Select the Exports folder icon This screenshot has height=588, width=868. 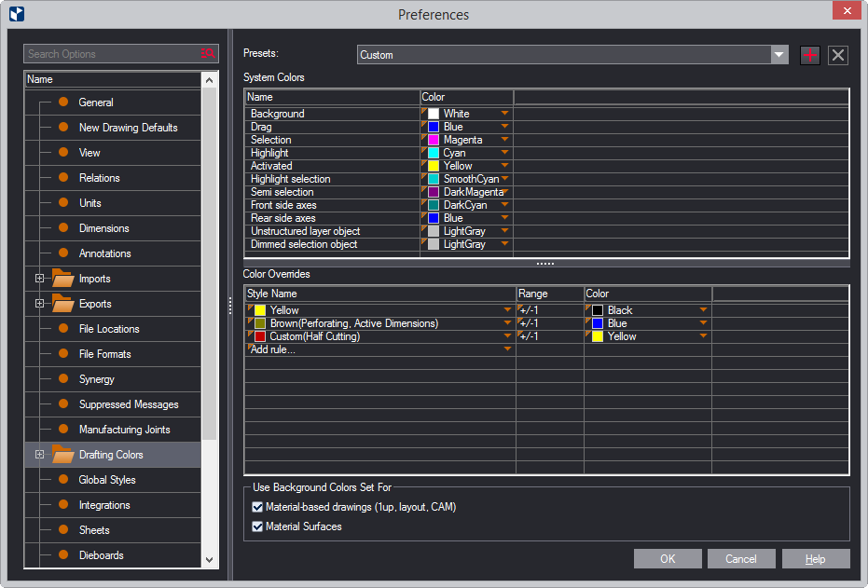(63, 303)
